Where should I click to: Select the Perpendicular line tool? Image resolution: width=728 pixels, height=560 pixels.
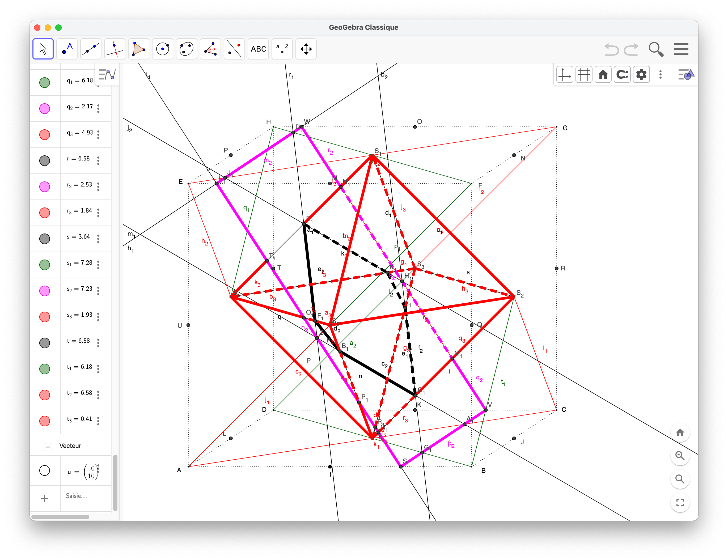(115, 49)
